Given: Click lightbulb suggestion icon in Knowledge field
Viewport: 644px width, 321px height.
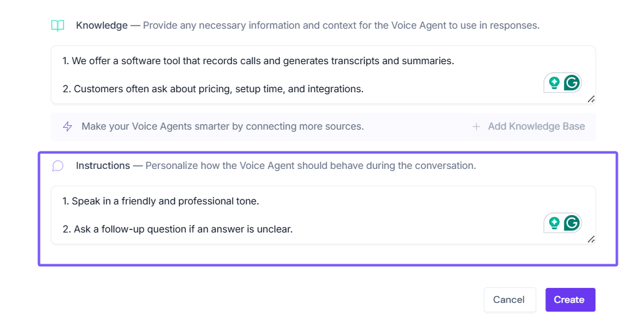Looking at the screenshot, I should coord(554,83).
